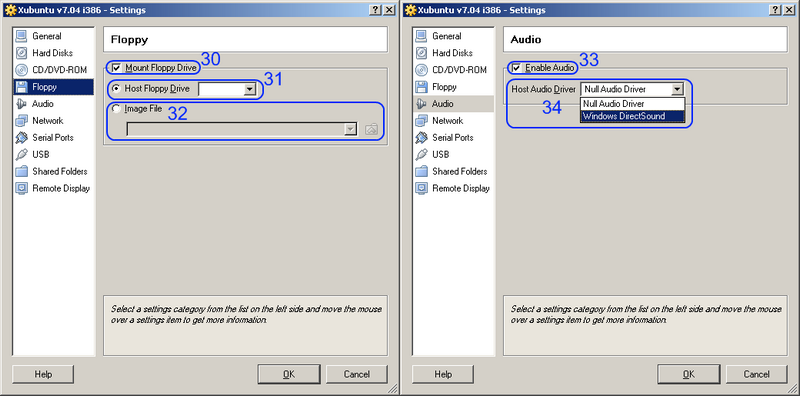
Task: Select Host Floppy Drive radio button
Action: click(x=116, y=89)
